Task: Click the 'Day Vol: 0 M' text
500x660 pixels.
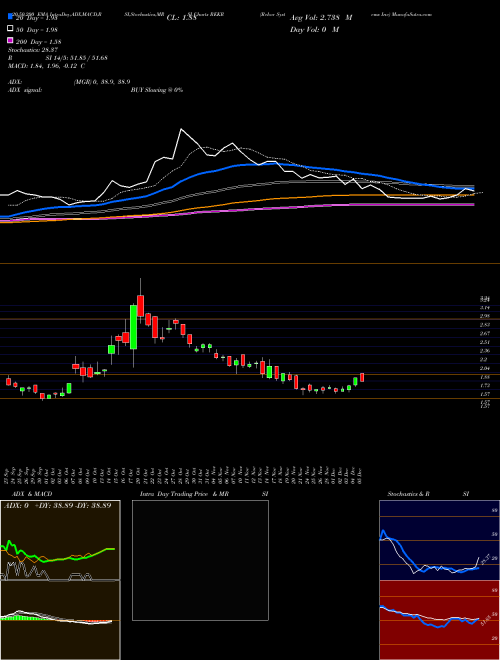Action: coord(314,29)
